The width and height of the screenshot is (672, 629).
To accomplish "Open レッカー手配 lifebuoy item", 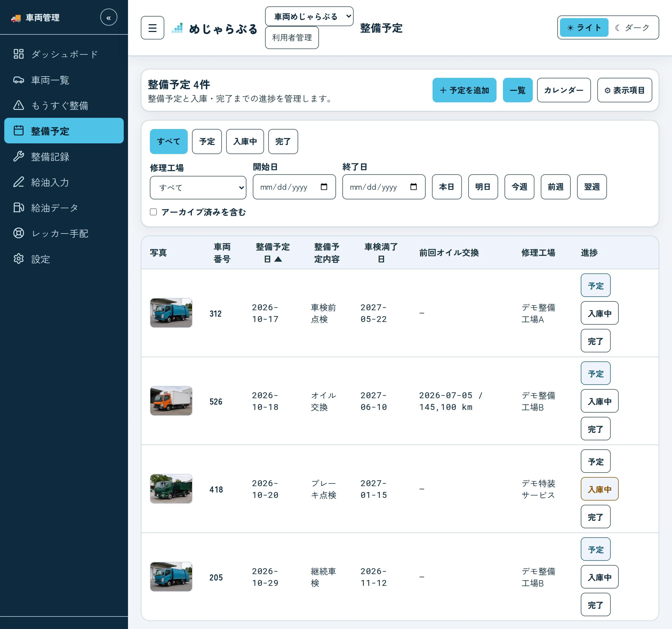I will tap(64, 233).
